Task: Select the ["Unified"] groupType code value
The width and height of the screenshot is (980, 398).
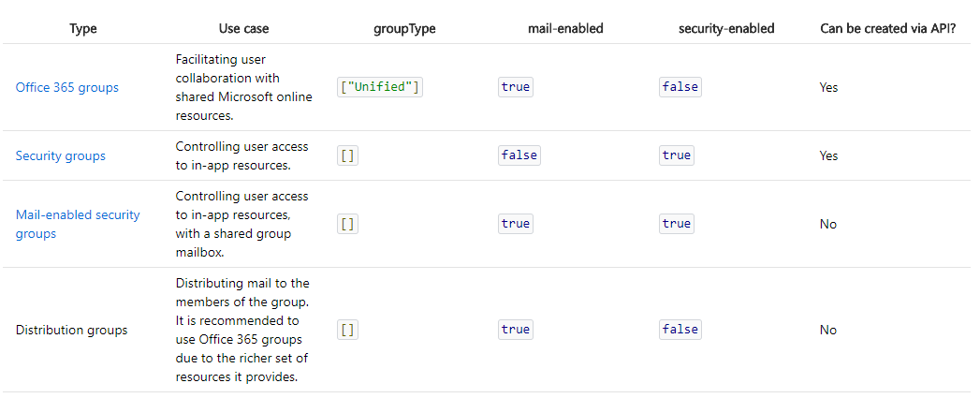Action: point(380,87)
